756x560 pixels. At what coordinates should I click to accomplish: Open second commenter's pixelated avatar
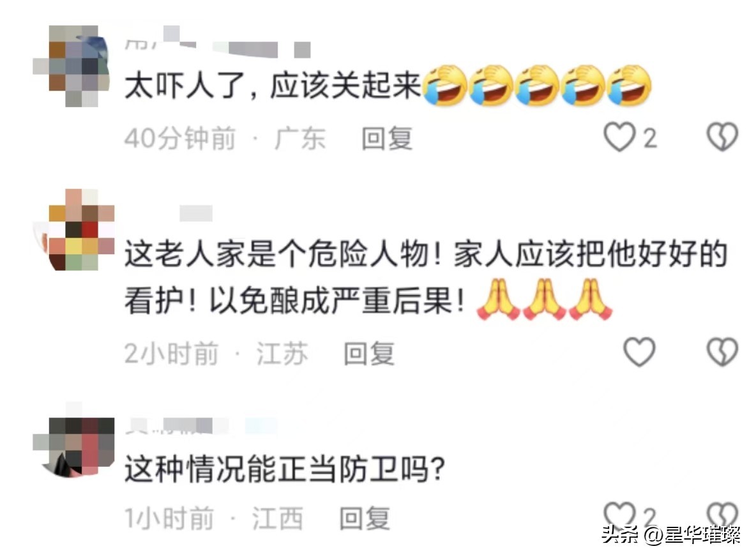pyautogui.click(x=74, y=230)
